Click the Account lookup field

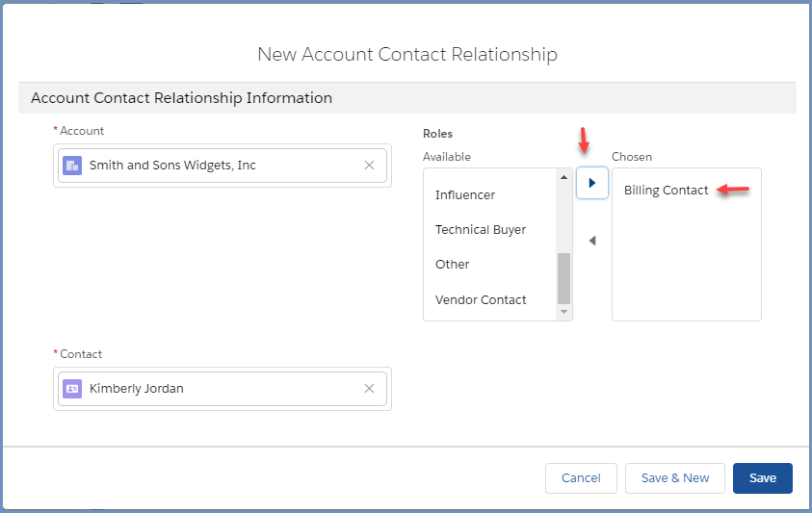(x=223, y=166)
